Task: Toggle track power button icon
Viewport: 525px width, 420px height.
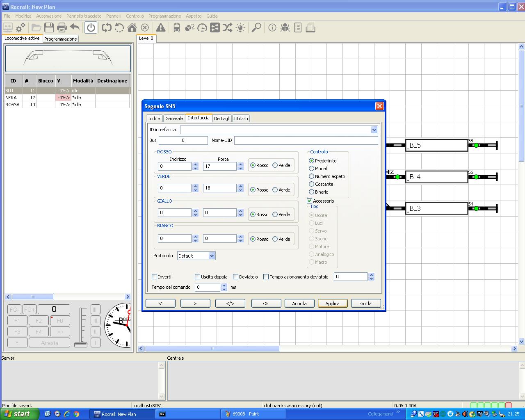Action: click(91, 27)
